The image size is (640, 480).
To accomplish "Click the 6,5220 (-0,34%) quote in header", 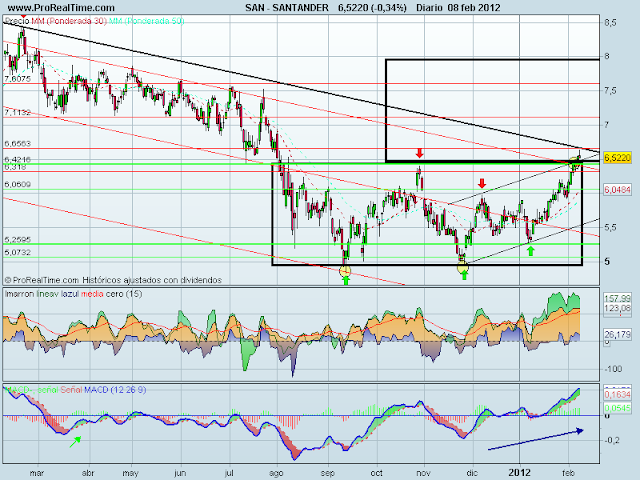I will (372, 7).
